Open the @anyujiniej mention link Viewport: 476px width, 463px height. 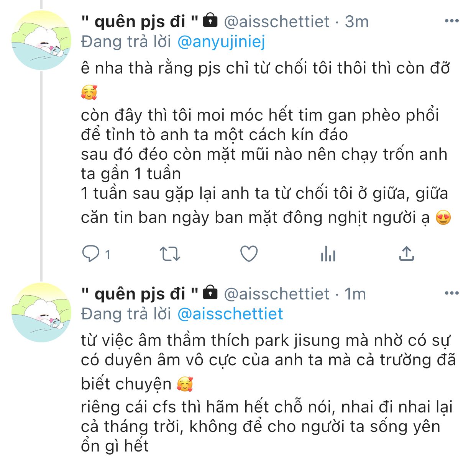point(221,42)
